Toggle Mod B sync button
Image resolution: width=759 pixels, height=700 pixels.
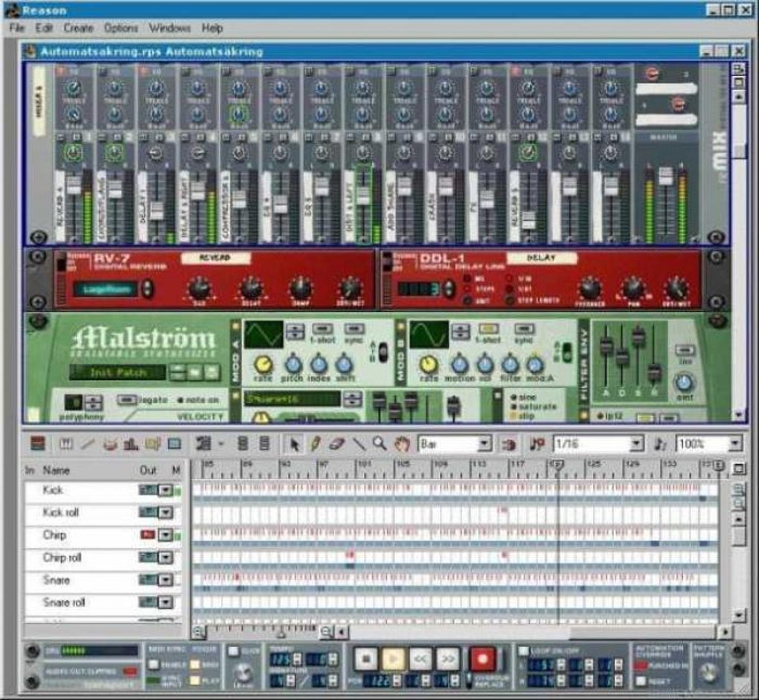[524, 329]
